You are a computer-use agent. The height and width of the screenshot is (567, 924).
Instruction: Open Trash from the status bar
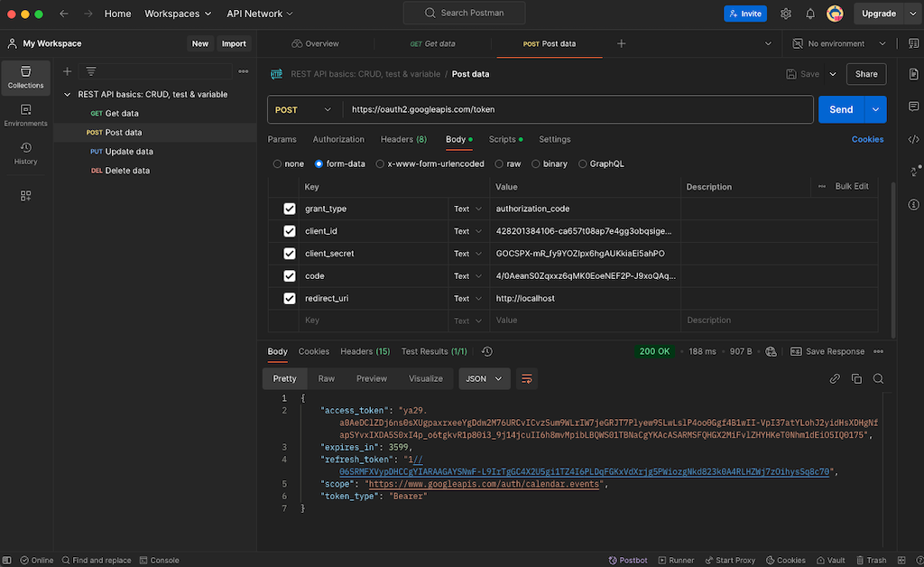pyautogui.click(x=871, y=561)
